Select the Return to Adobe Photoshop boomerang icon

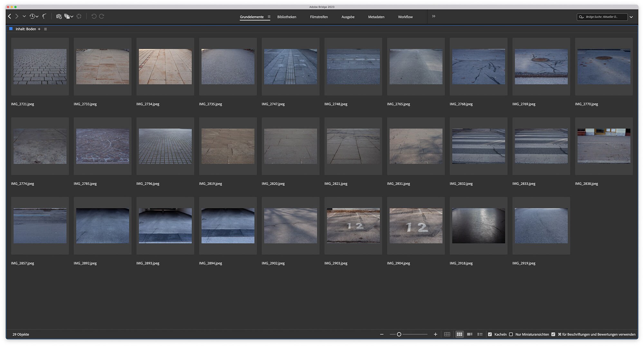44,16
